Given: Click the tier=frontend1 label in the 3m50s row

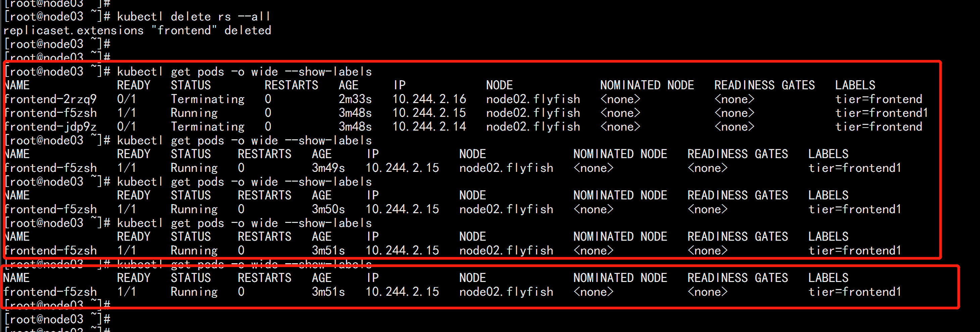Looking at the screenshot, I should [x=855, y=209].
